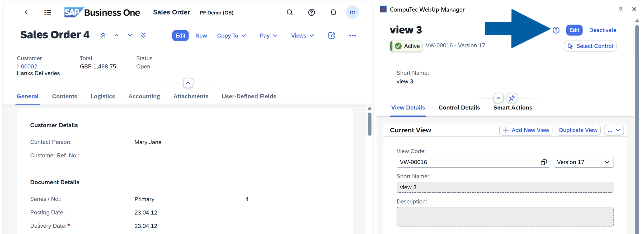
Task: Copy the View Code VW-00016
Action: 543,162
